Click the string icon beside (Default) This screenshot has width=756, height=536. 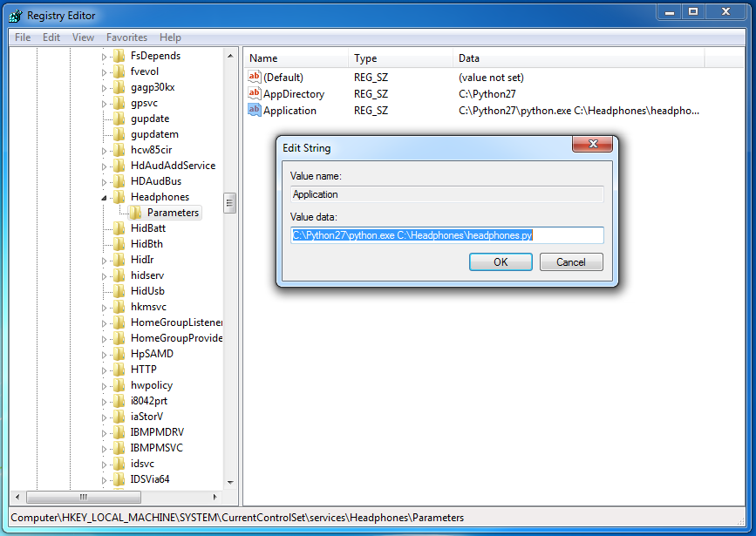pyautogui.click(x=254, y=77)
